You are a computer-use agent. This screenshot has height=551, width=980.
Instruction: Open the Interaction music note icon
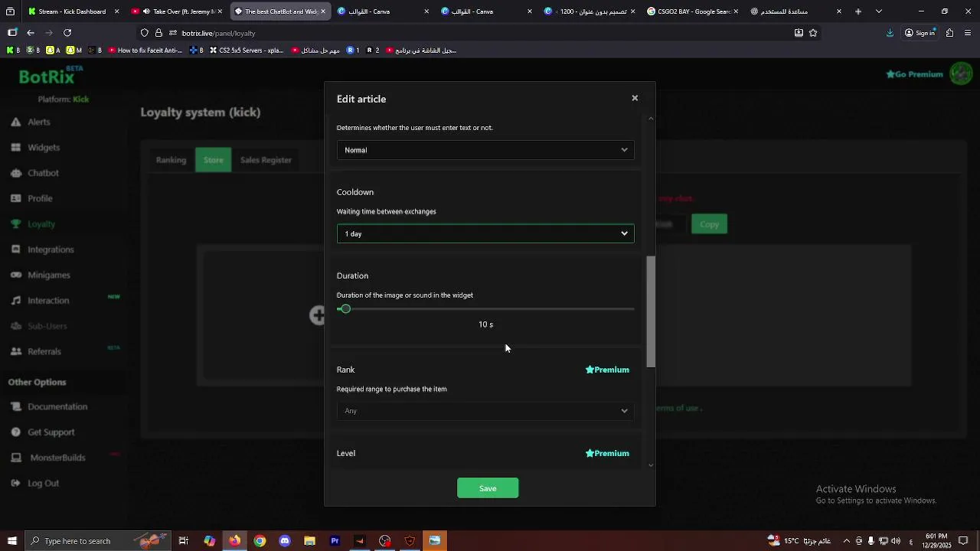coord(15,300)
